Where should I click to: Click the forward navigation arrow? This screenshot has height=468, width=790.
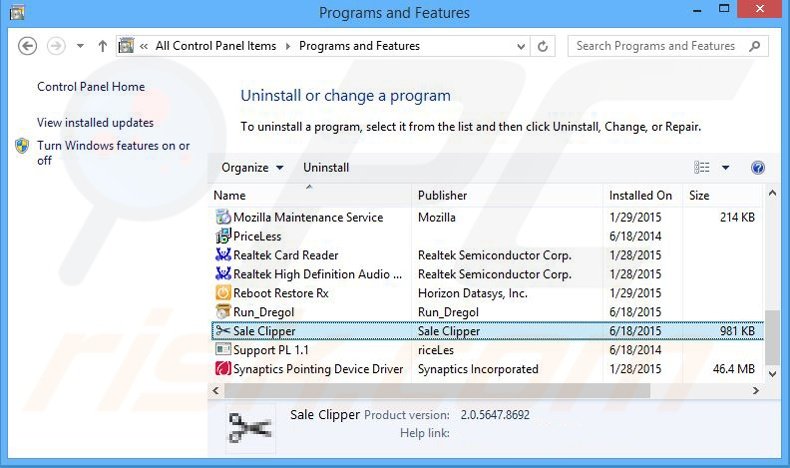coord(56,46)
